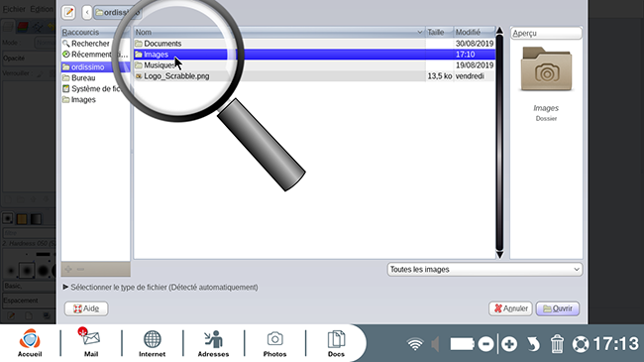The image size is (644, 362).
Task: Click the pencil edit-path icon
Action: (x=68, y=12)
